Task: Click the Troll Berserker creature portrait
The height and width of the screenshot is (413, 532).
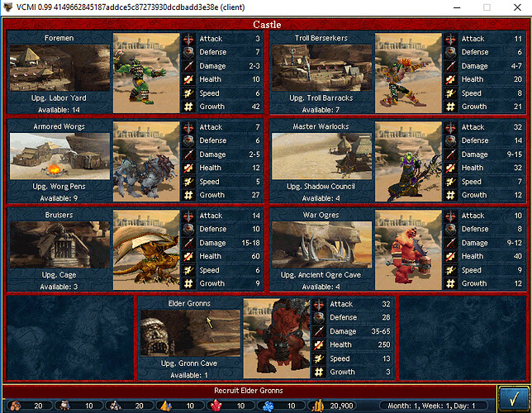Action: [x=408, y=73]
